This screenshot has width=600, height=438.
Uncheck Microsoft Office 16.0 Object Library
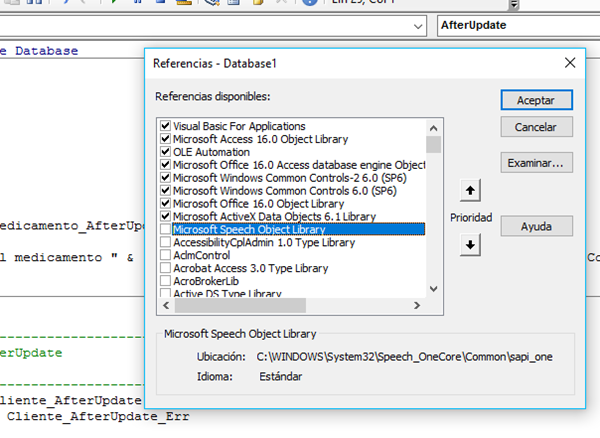point(165,203)
